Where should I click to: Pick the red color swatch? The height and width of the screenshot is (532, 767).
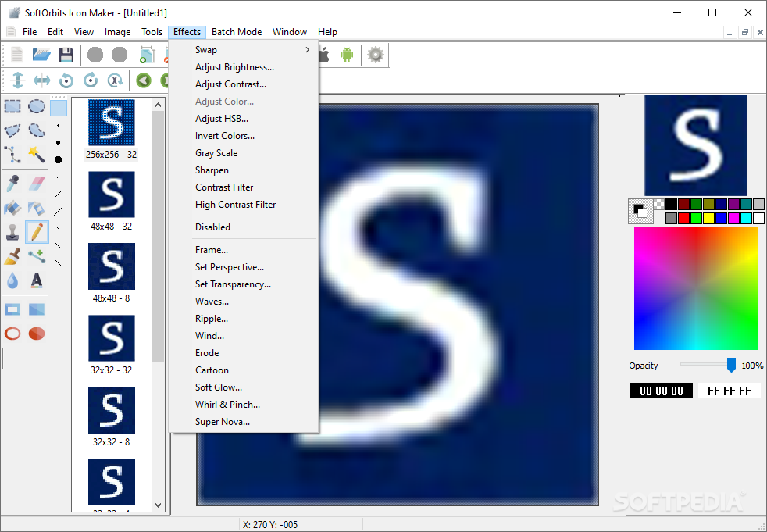pos(684,218)
